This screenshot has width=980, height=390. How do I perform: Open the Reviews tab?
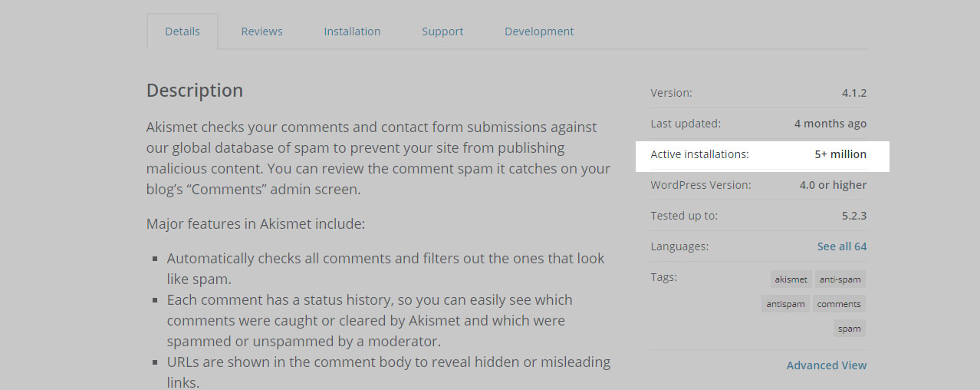tap(261, 31)
